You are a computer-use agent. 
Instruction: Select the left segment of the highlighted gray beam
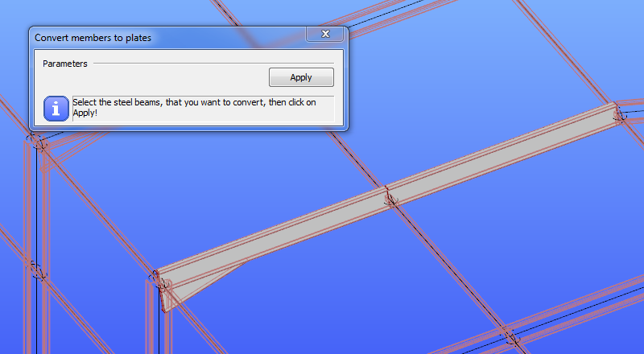(x=273, y=237)
